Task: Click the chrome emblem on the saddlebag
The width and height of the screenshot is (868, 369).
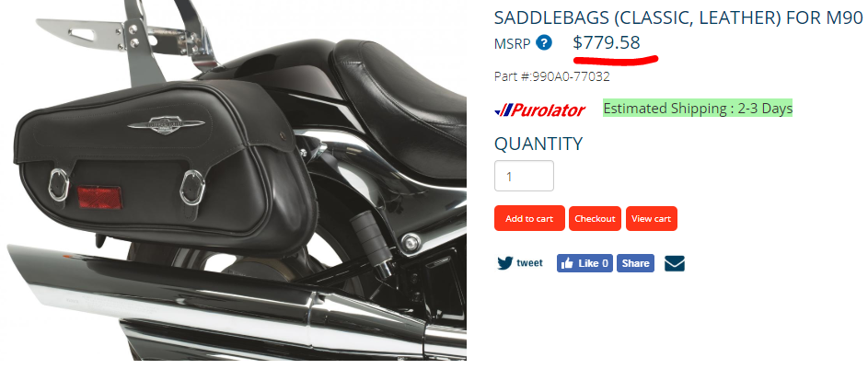Action: 163,124
